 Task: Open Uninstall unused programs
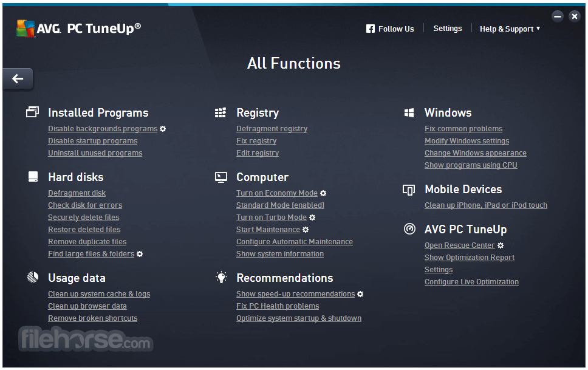click(95, 153)
